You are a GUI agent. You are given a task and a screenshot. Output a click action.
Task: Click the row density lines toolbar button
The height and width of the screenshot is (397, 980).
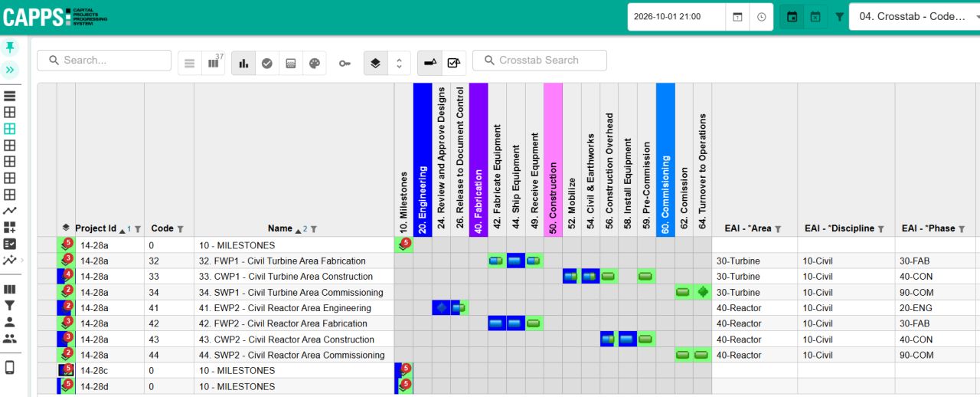tap(189, 64)
